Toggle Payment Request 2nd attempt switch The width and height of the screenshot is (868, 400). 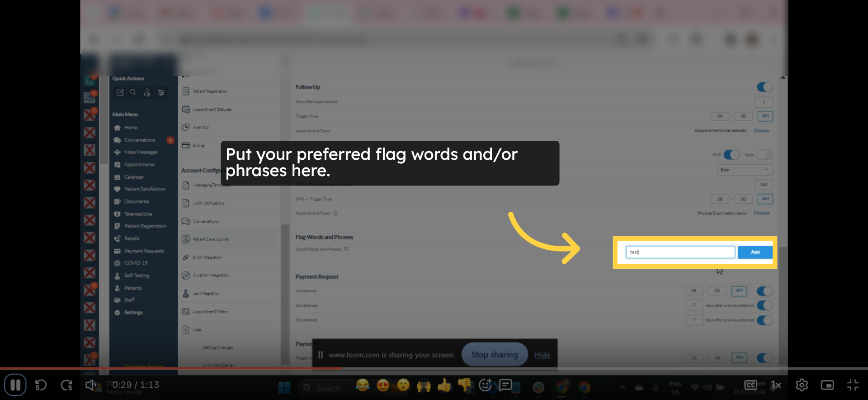click(x=764, y=305)
